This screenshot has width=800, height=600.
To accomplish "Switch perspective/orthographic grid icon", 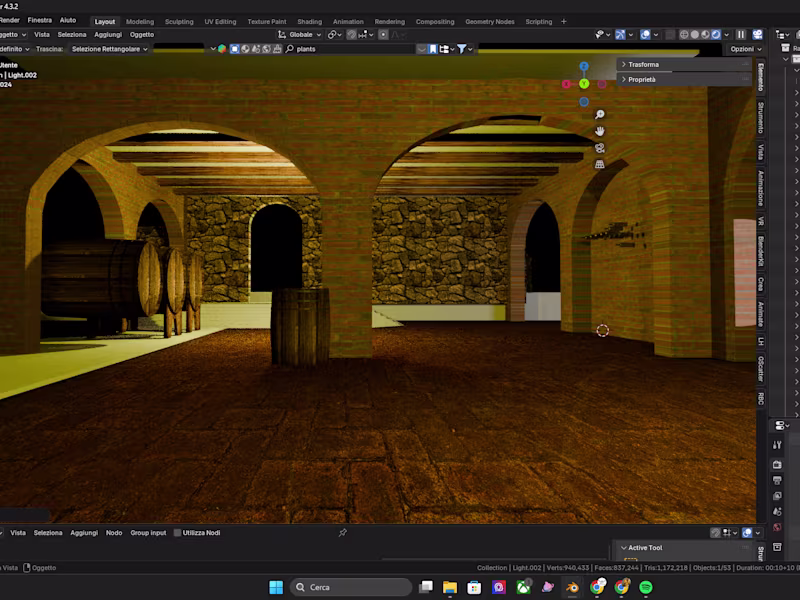I will coord(600,164).
